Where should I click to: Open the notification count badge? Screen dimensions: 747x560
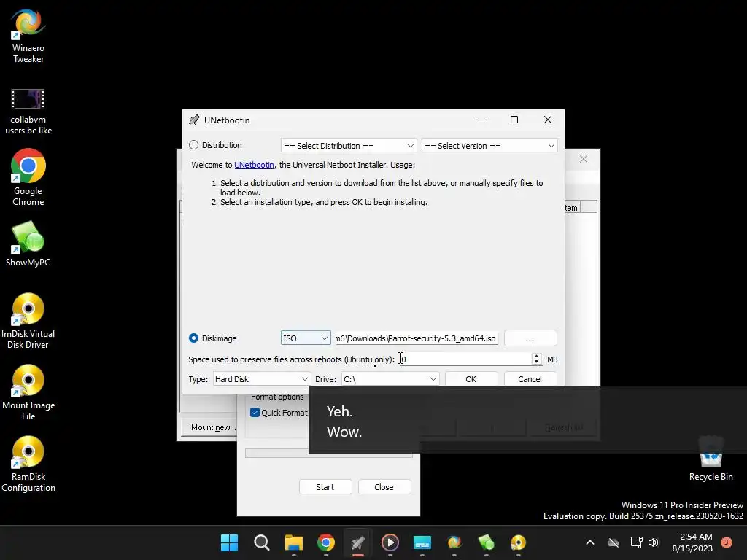[x=727, y=542]
